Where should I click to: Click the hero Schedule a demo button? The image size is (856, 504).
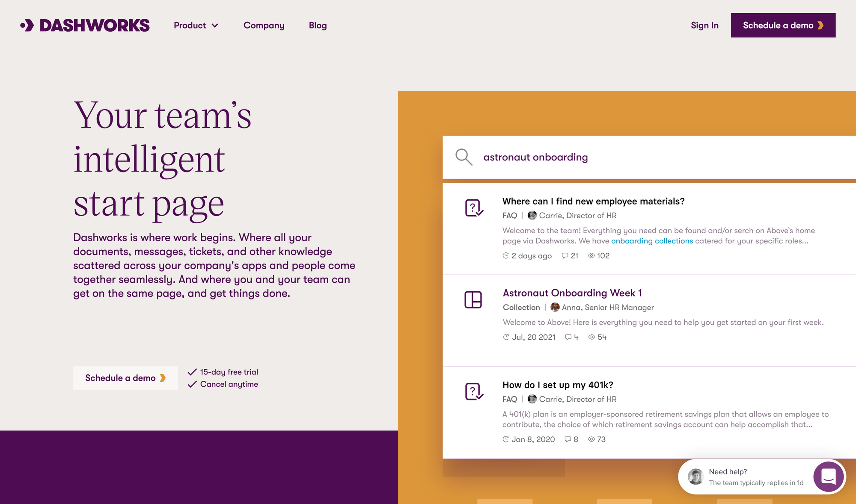click(x=125, y=378)
